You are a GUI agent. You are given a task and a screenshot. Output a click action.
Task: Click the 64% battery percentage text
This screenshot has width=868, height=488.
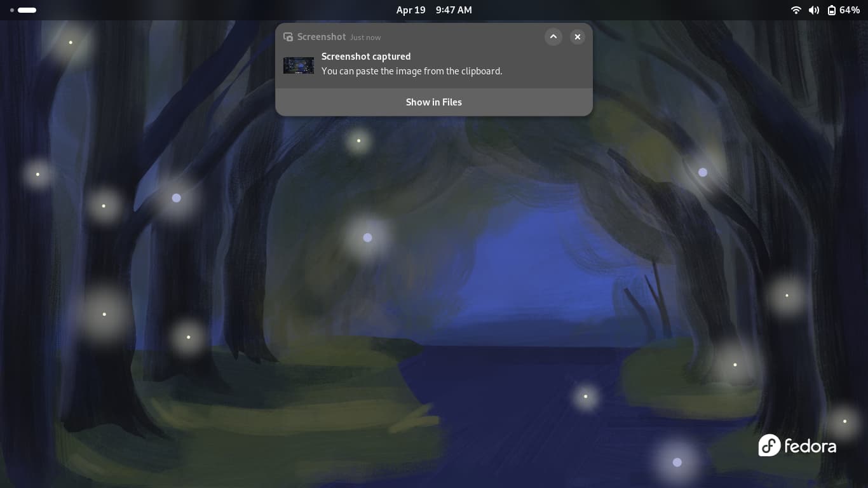click(x=850, y=10)
